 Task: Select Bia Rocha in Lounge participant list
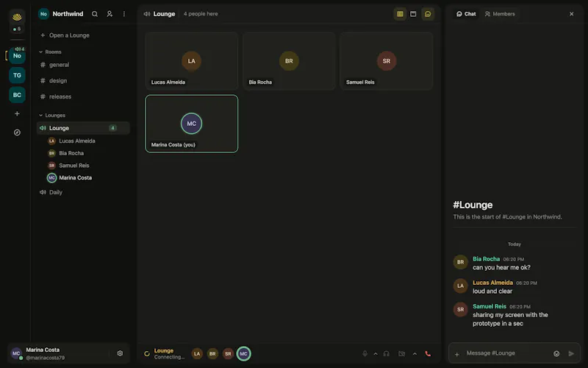66,153
